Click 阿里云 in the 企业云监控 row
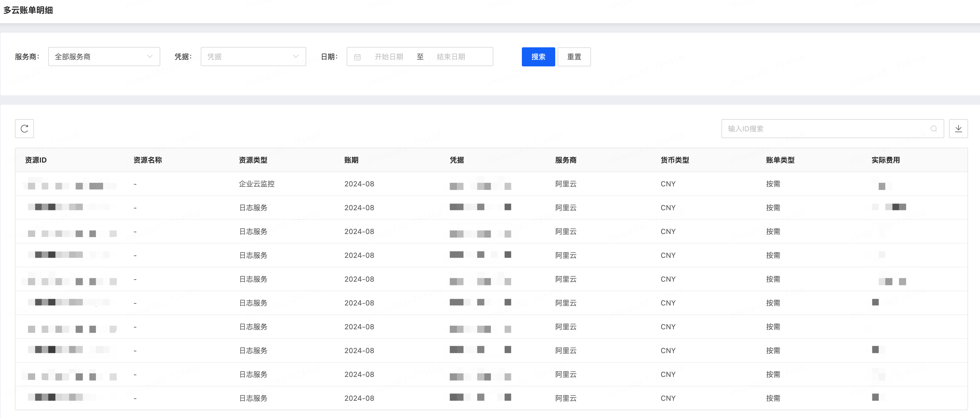The height and width of the screenshot is (418, 980). pyautogui.click(x=566, y=184)
